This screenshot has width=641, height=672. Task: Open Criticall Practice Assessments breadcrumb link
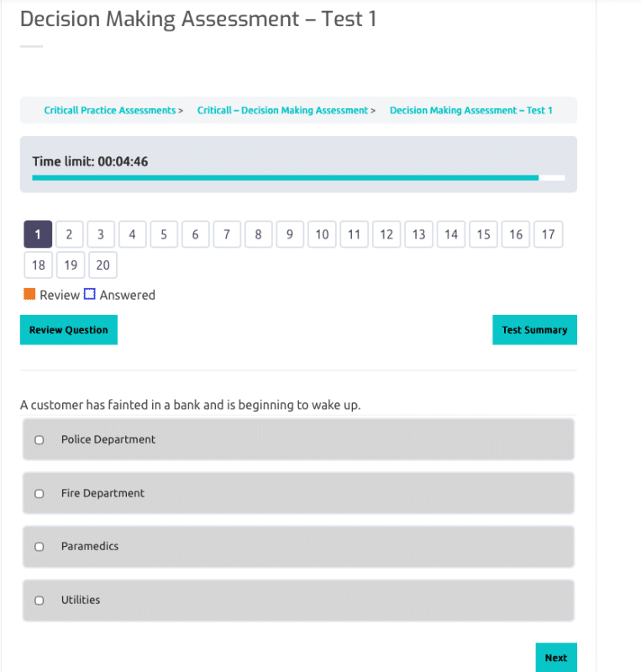click(110, 110)
